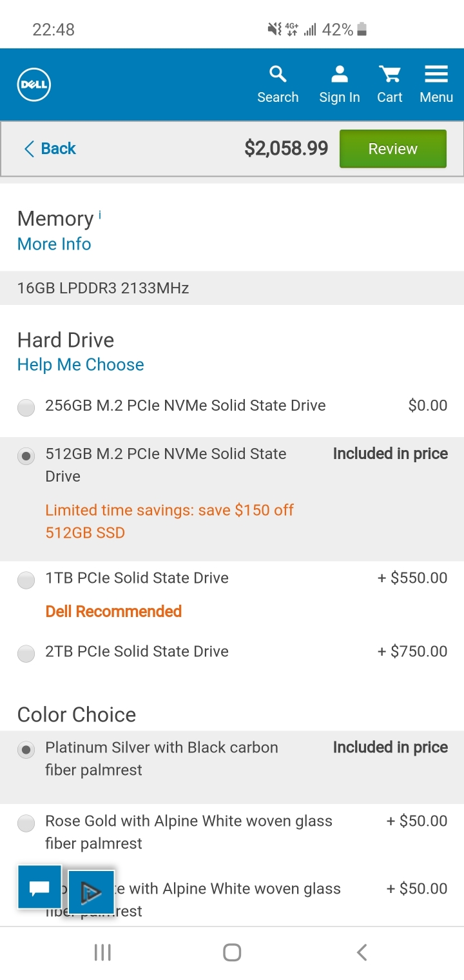Tap the Memory info superscript icon
This screenshot has height=980, width=464.
(100, 215)
